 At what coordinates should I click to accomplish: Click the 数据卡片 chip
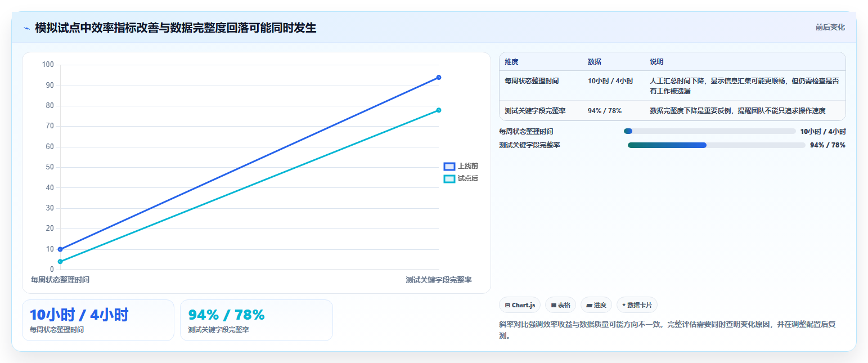point(637,305)
